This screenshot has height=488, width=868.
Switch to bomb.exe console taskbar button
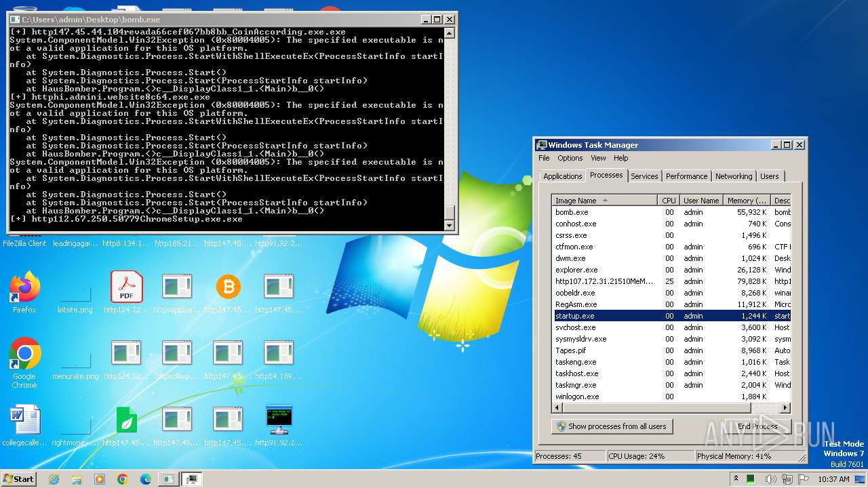coord(167,479)
